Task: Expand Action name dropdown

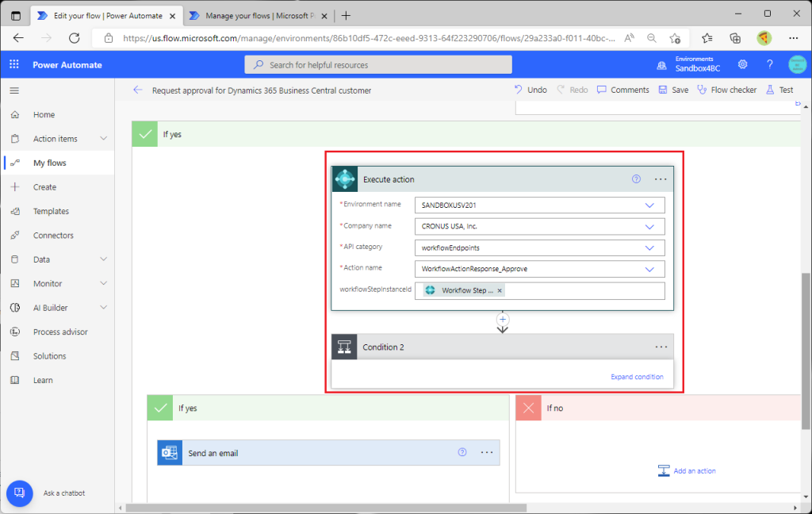Action: click(x=649, y=269)
